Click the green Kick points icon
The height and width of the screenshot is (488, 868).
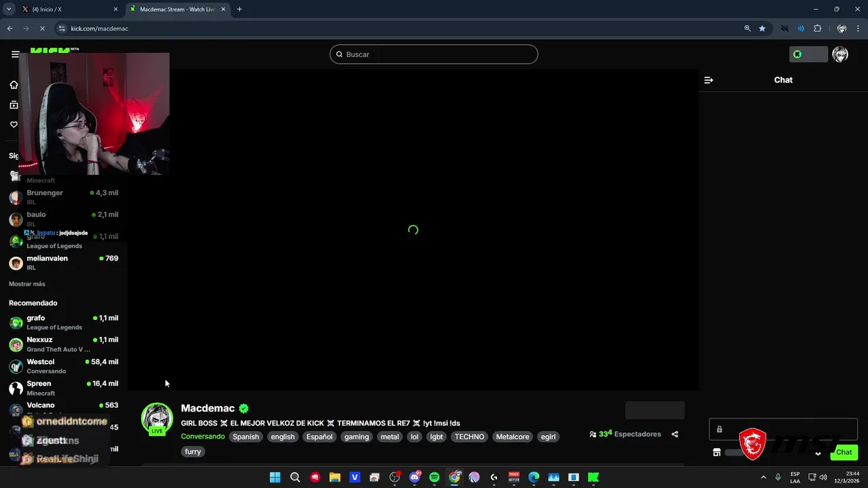point(797,54)
